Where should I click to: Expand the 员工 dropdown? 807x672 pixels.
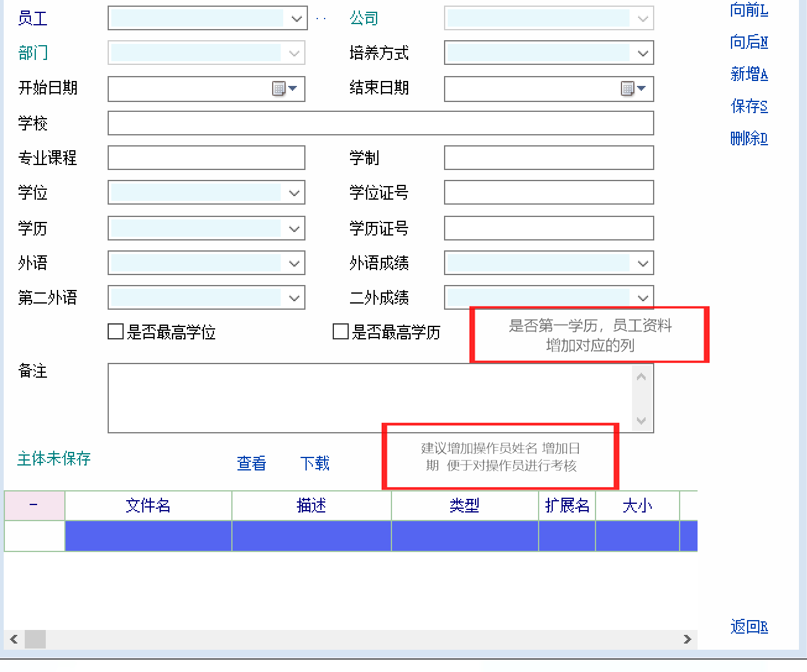point(296,19)
